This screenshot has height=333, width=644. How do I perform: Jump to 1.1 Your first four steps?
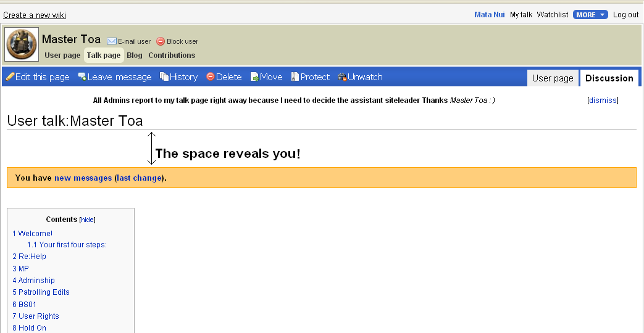[67, 245]
